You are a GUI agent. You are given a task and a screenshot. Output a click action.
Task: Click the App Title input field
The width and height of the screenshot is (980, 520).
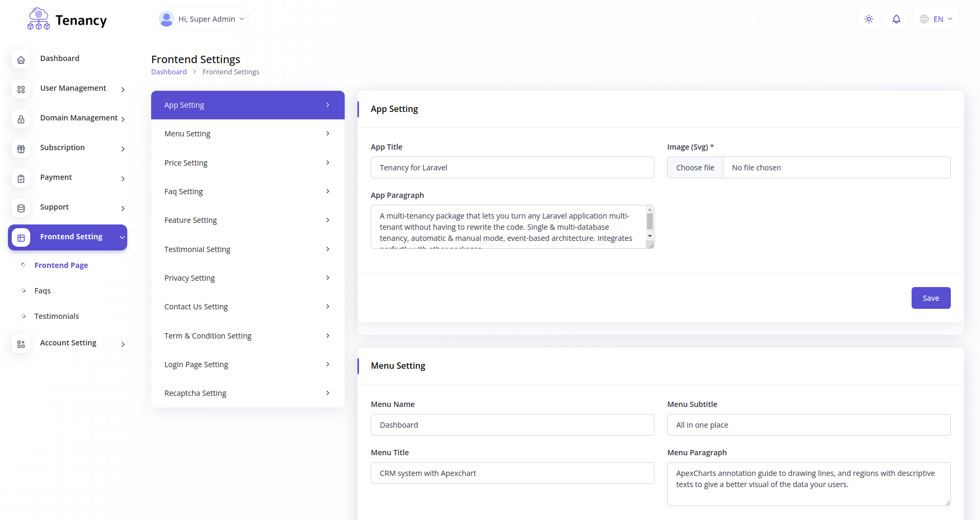[512, 168]
